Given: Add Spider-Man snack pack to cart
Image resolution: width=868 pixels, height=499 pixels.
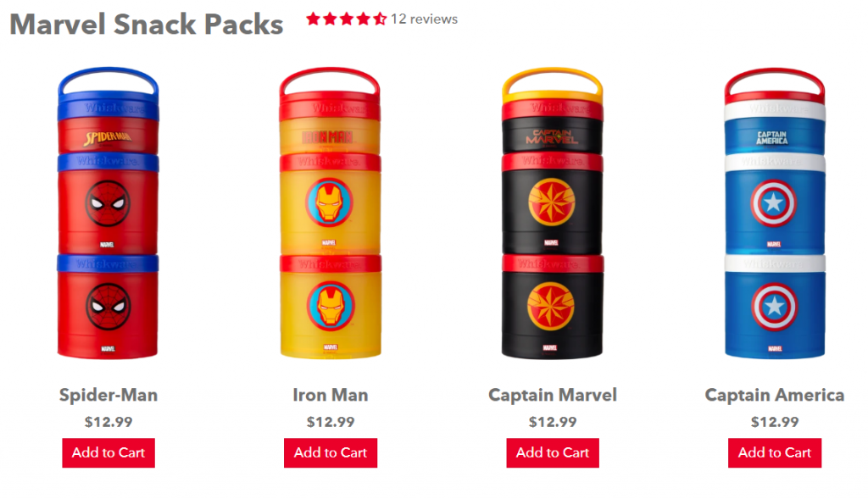Looking at the screenshot, I should coord(108,452).
